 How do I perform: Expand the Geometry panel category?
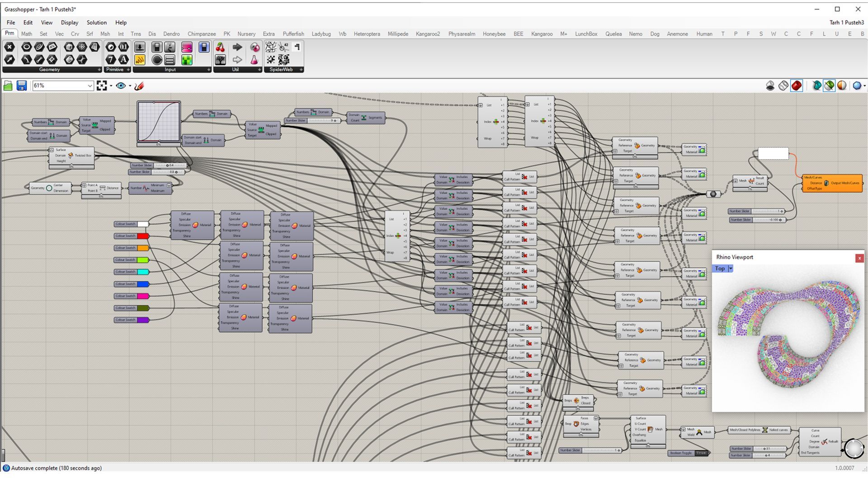tap(99, 70)
